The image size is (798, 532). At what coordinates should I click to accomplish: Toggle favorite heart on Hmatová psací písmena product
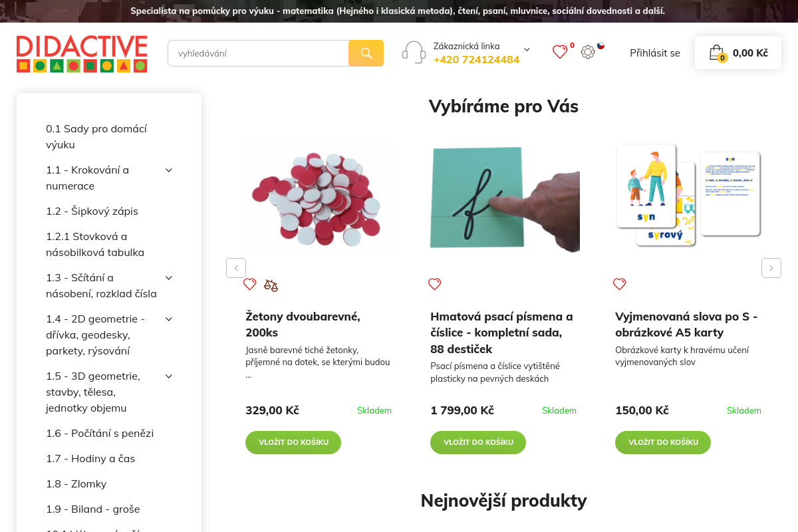[434, 284]
